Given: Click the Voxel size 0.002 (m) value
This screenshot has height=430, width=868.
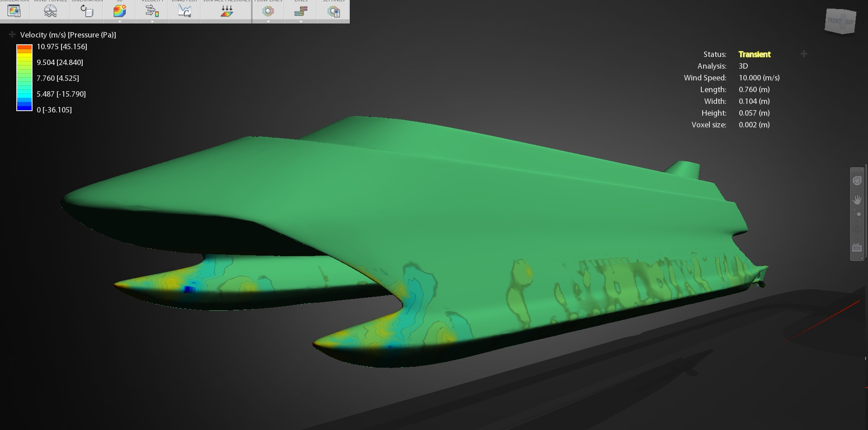Looking at the screenshot, I should coord(754,125).
